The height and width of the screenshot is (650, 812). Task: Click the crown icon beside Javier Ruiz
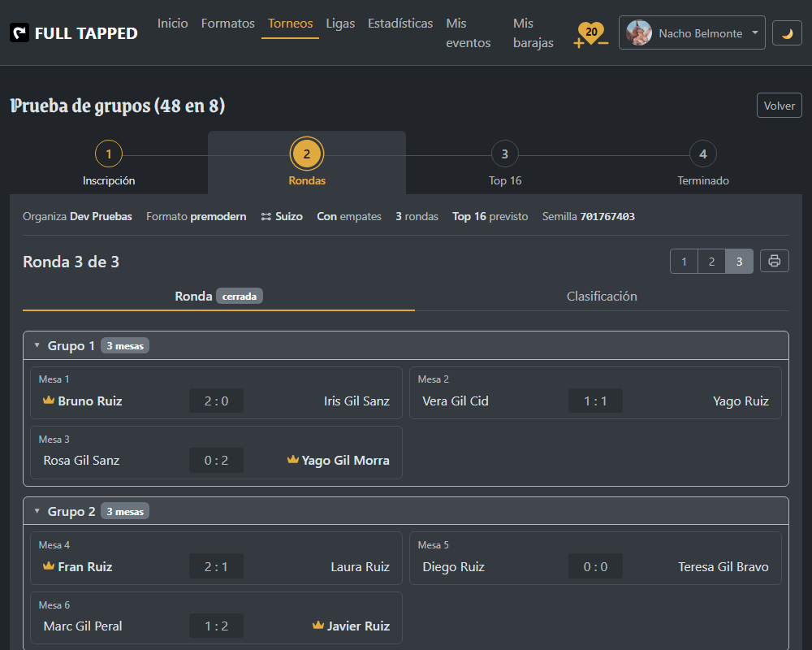[318, 625]
